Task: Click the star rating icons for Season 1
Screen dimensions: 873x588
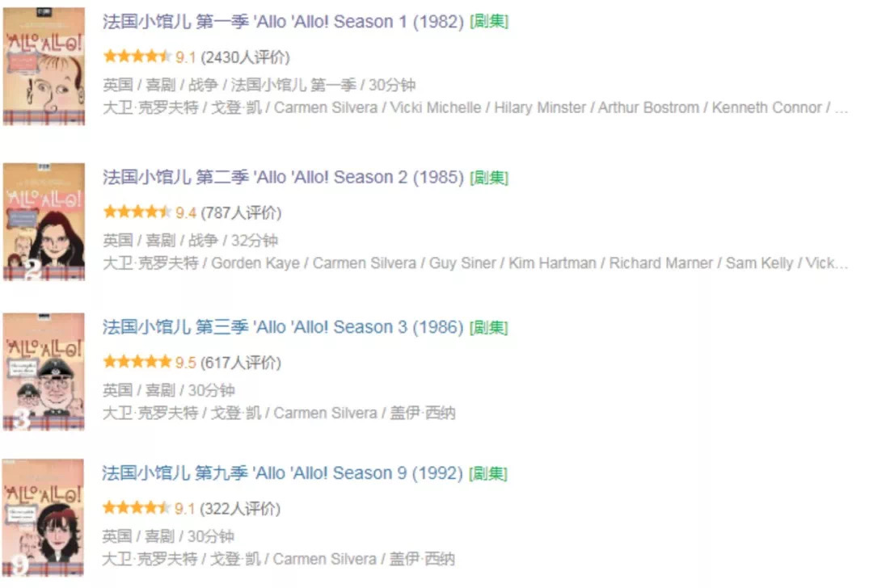Action: [x=137, y=57]
